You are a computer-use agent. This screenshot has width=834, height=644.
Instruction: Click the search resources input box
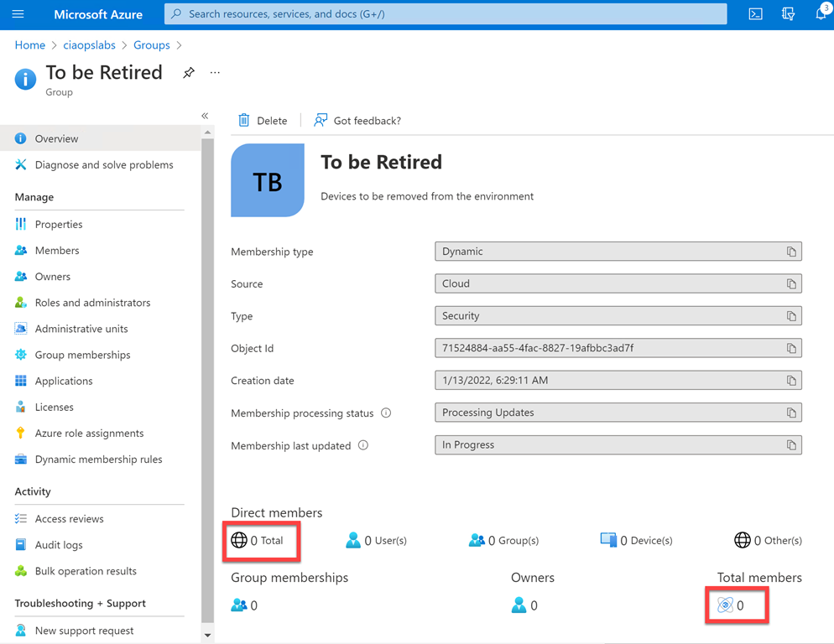coord(445,14)
